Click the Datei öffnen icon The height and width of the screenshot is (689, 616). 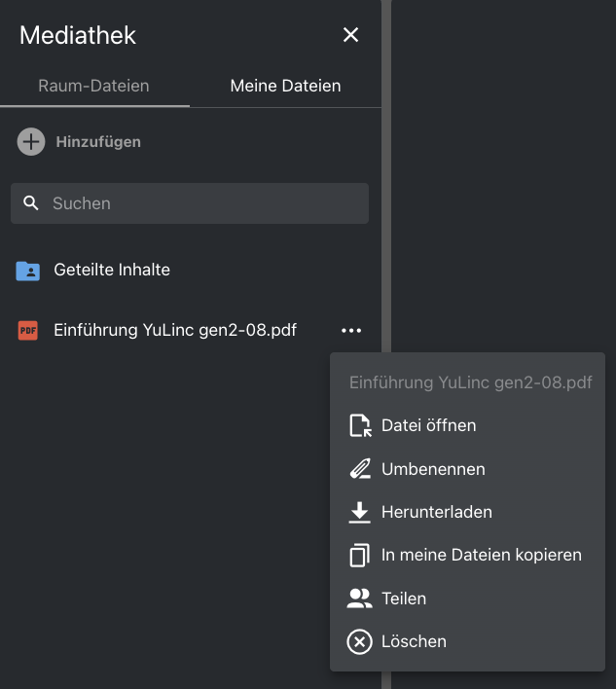[360, 426]
